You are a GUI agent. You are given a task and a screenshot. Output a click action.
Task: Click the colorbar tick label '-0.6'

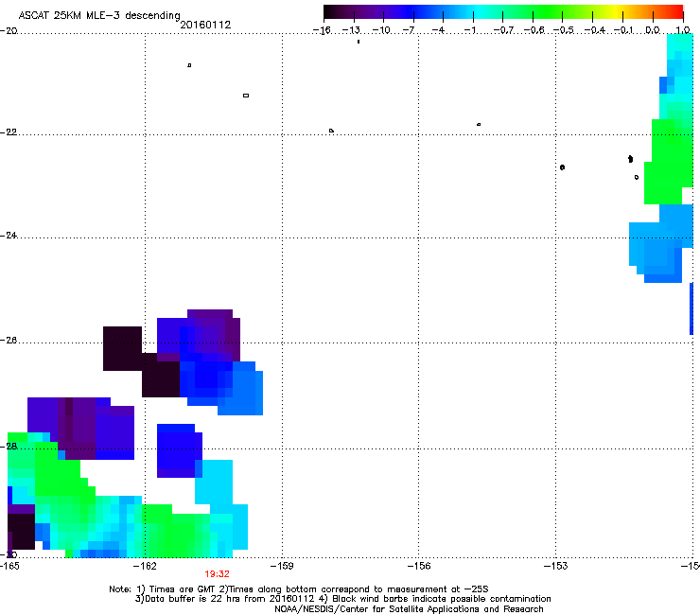point(534,30)
